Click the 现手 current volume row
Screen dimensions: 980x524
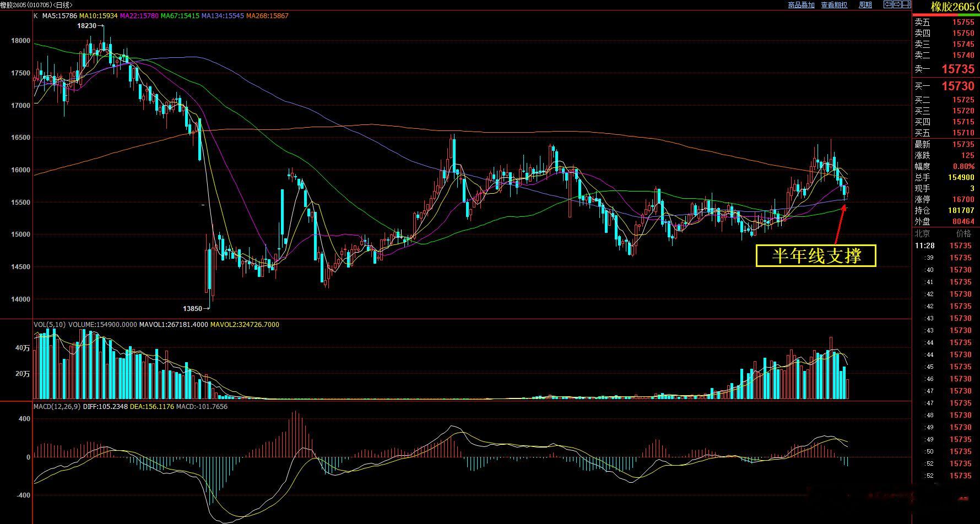(x=945, y=188)
